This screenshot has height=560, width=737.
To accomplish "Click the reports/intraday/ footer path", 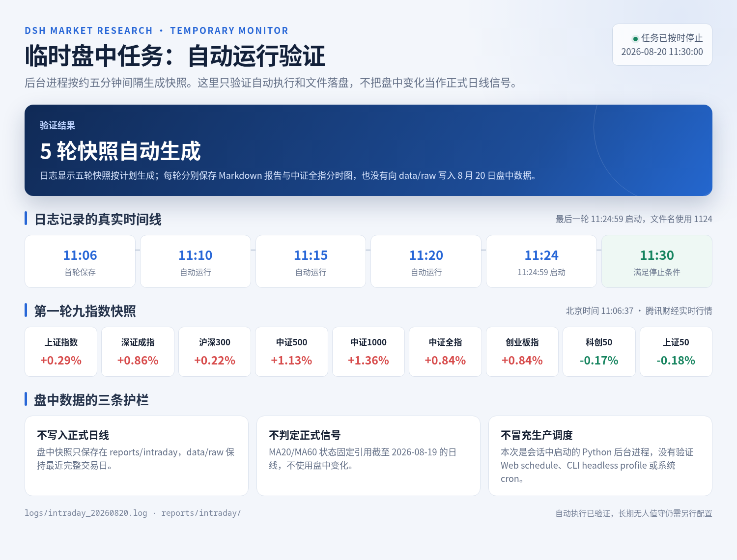I will (x=201, y=513).
